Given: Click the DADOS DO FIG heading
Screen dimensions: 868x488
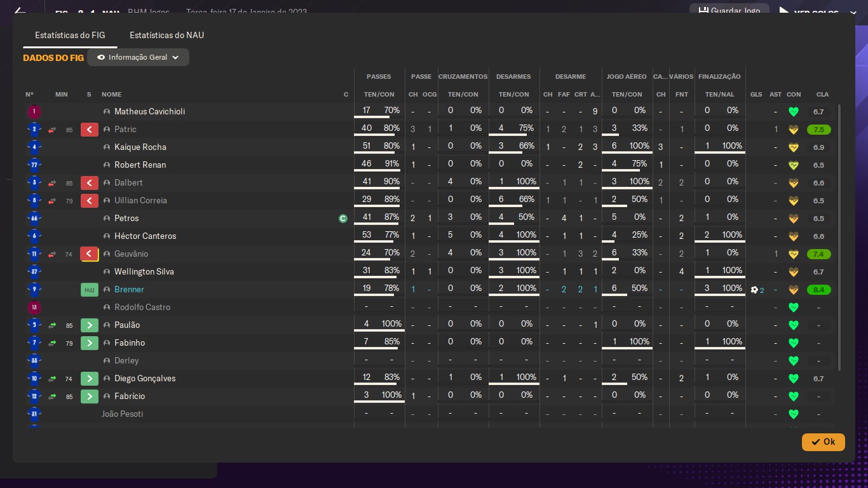Looking at the screenshot, I should click(x=53, y=58).
